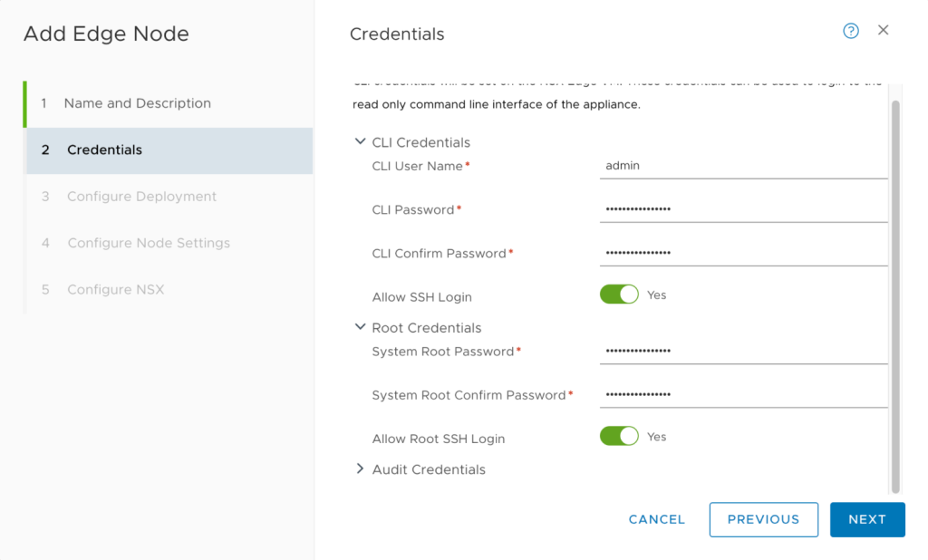Focus the CLI Password field
Screen dimensions: 928x560
[x=743, y=209]
